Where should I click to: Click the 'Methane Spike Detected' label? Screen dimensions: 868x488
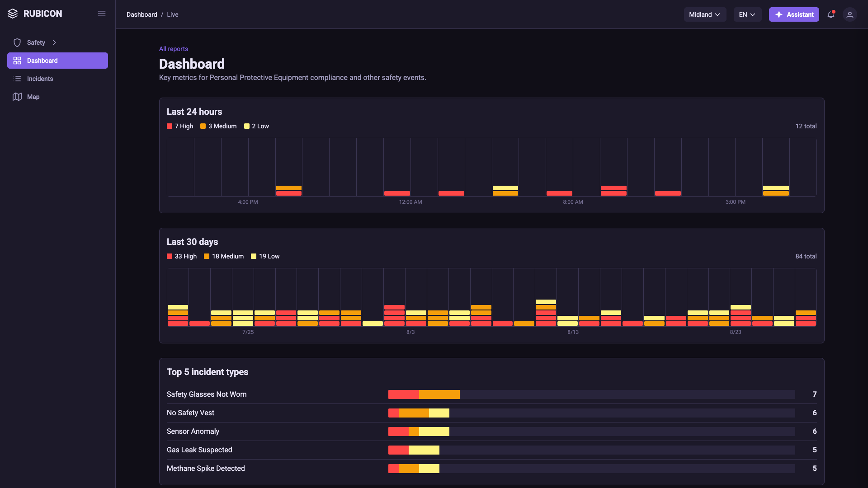(206, 469)
